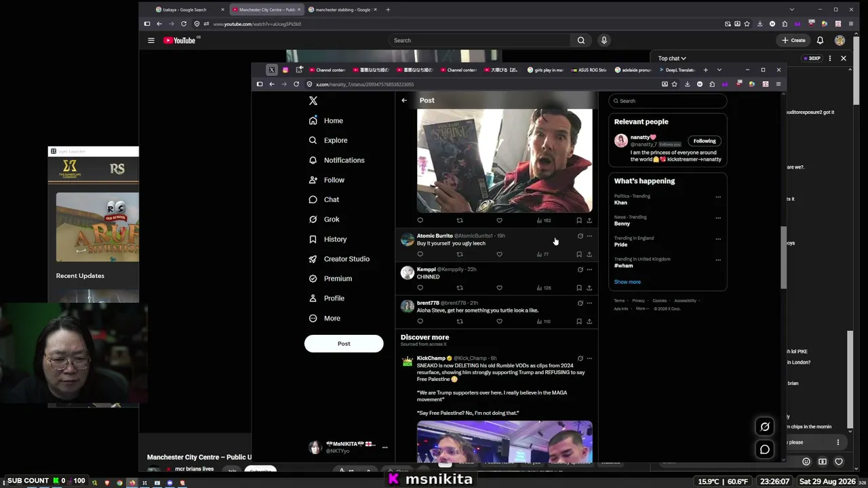Screen dimensions: 868x488
Task: Open YouTube notifications bell
Action: (820, 41)
